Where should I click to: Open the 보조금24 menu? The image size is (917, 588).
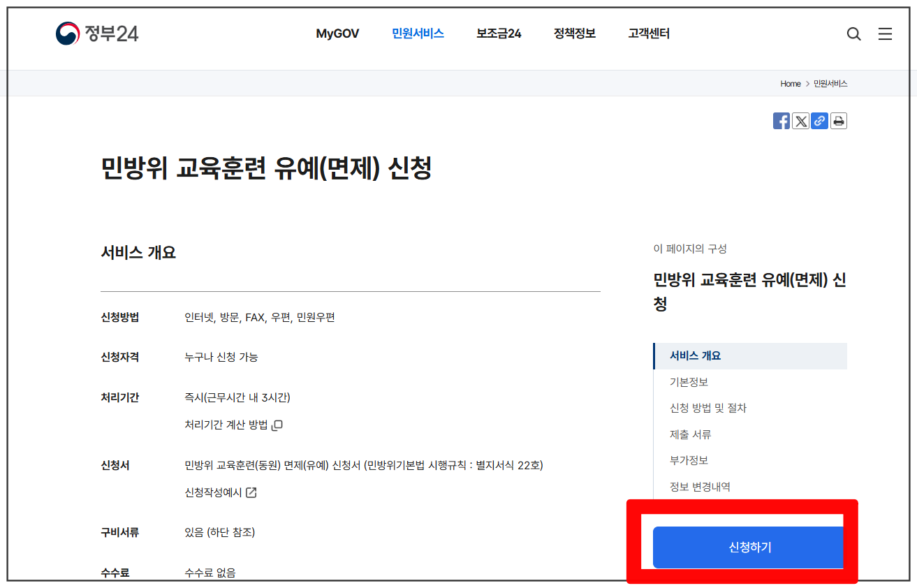[498, 33]
